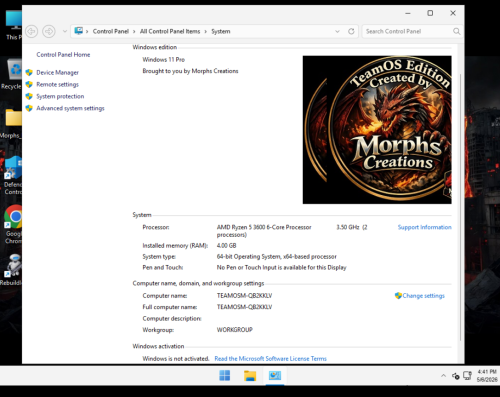Open Support Information link
500x397 pixels.
point(424,227)
